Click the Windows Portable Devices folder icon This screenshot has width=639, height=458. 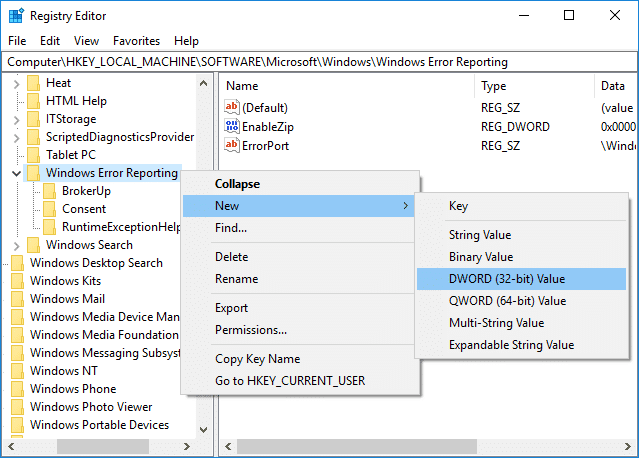pos(18,425)
